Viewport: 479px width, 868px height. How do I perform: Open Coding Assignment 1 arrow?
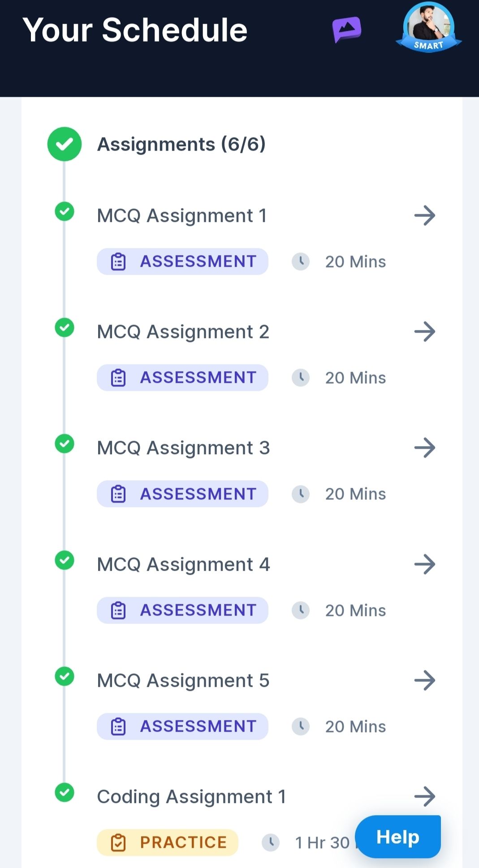tap(425, 797)
